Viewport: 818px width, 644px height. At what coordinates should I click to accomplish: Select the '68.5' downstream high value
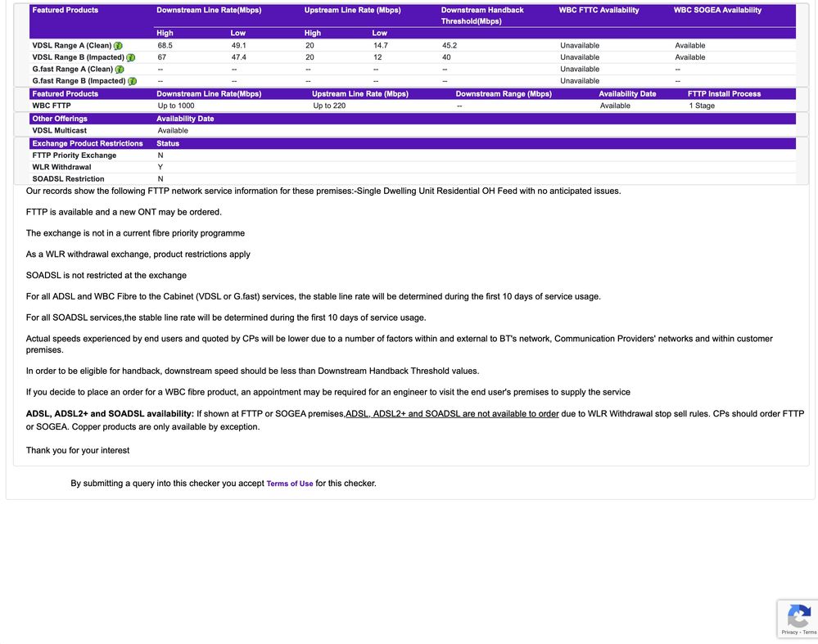coord(165,45)
